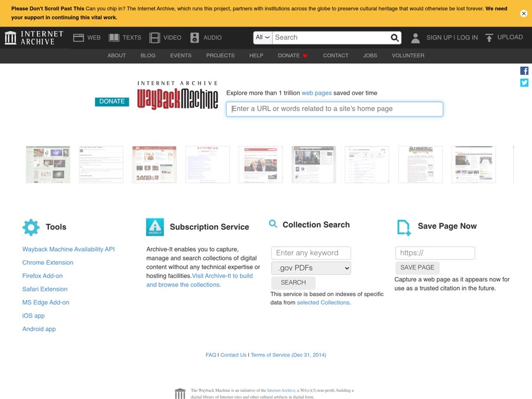Click the SAVE PAGE button
Screen dimensions: 532x399
coord(417,268)
